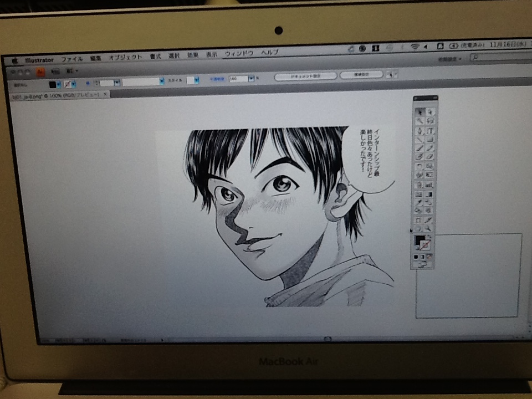Activate the Eraser tool
532x399 pixels.
[x=429, y=156]
